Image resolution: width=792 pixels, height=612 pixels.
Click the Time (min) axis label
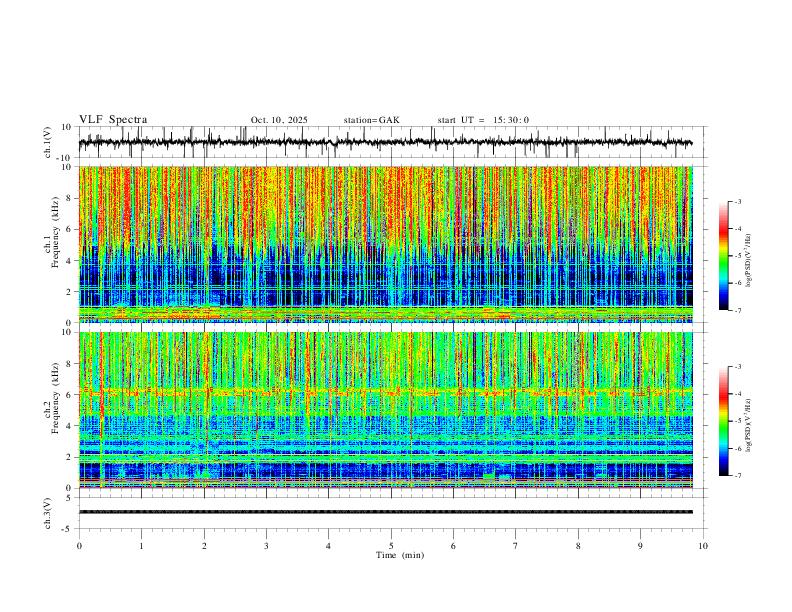[400, 555]
